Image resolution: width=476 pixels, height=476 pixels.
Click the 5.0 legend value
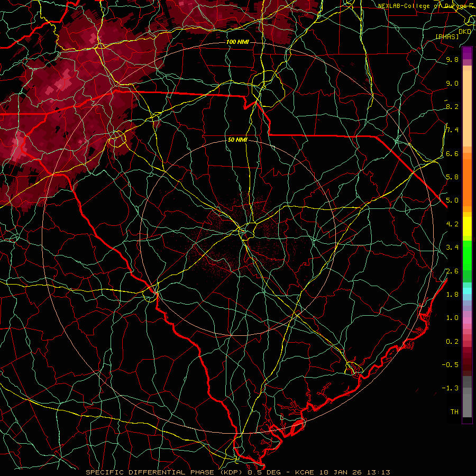pos(452,200)
